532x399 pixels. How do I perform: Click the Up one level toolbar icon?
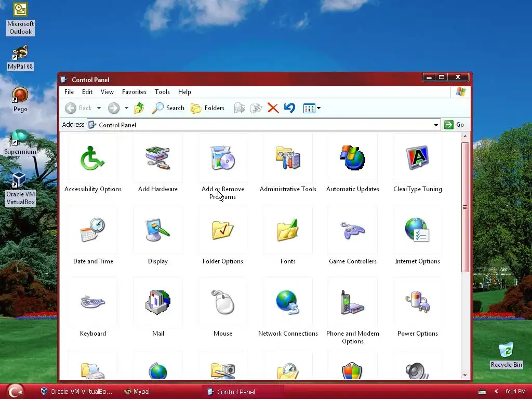click(139, 108)
